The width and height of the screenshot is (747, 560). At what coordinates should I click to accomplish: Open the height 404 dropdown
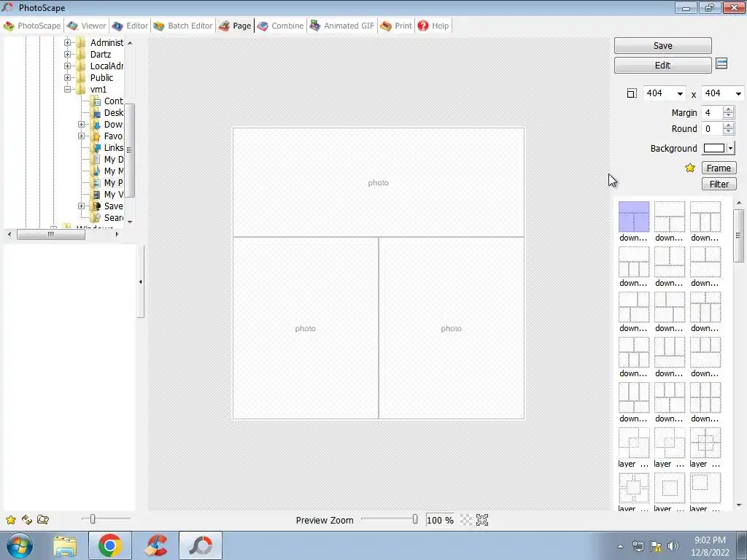(x=738, y=94)
